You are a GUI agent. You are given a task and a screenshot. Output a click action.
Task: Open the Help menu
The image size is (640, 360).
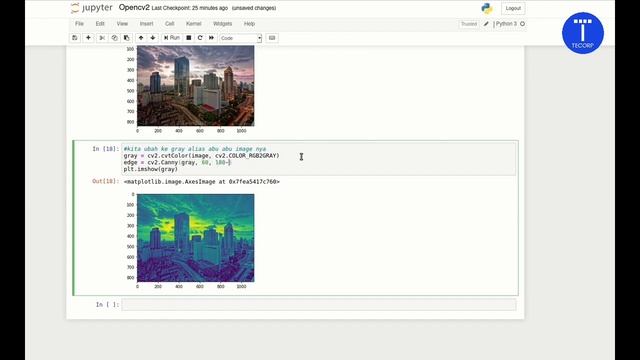click(x=249, y=24)
